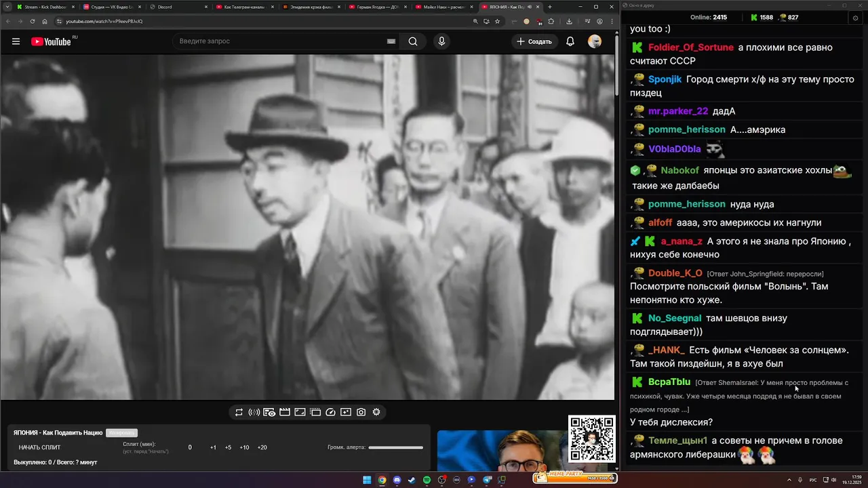Open Discord from the taskbar

397,480
